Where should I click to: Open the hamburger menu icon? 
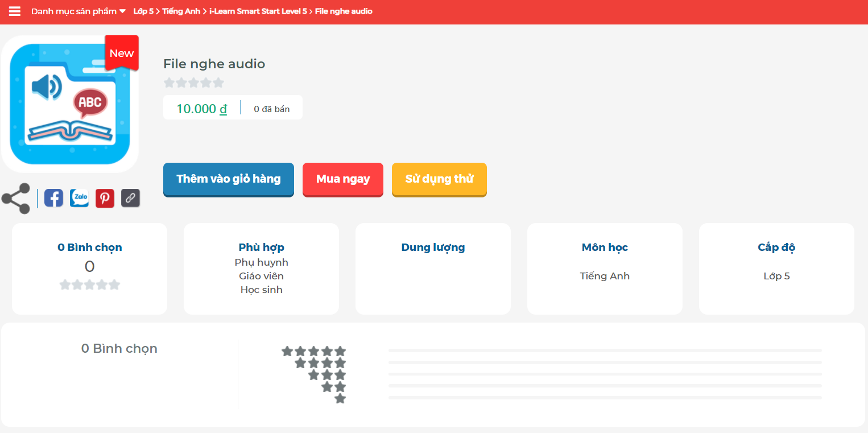pyautogui.click(x=15, y=11)
